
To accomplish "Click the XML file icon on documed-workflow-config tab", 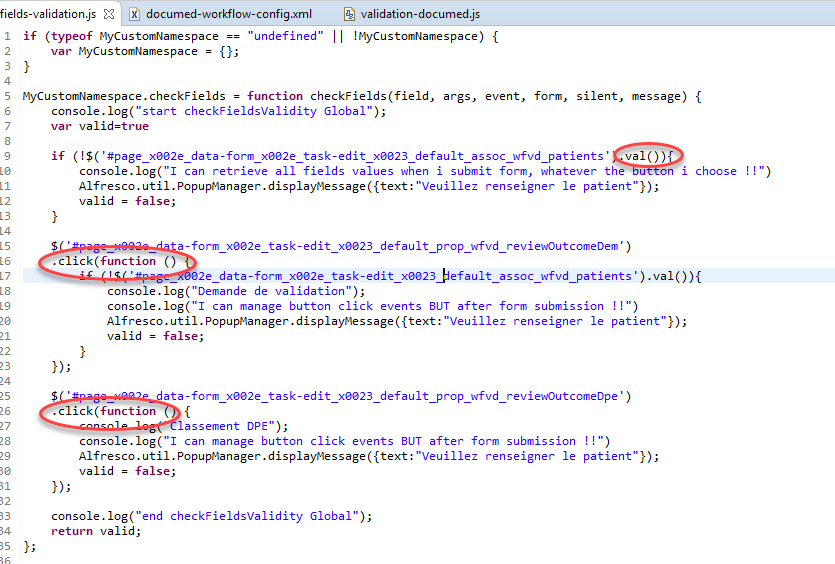I will click(132, 14).
